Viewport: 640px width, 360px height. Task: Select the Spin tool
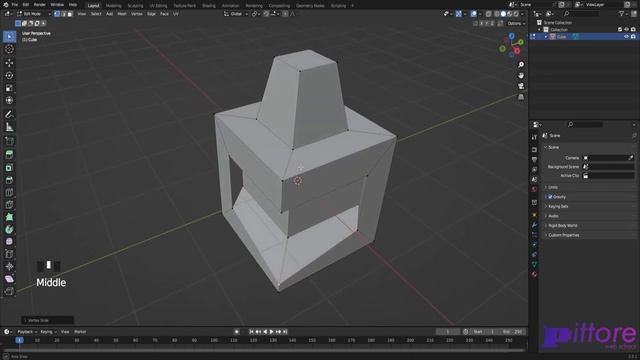click(9, 229)
